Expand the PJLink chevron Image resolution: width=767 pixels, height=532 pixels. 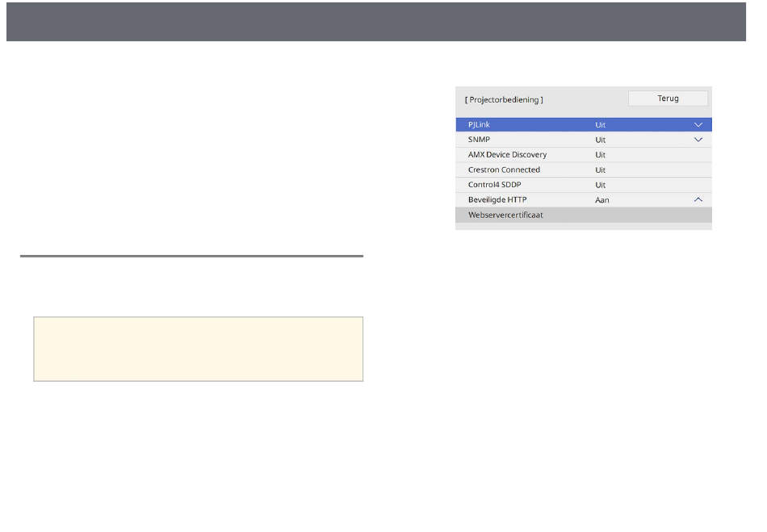[x=698, y=124]
